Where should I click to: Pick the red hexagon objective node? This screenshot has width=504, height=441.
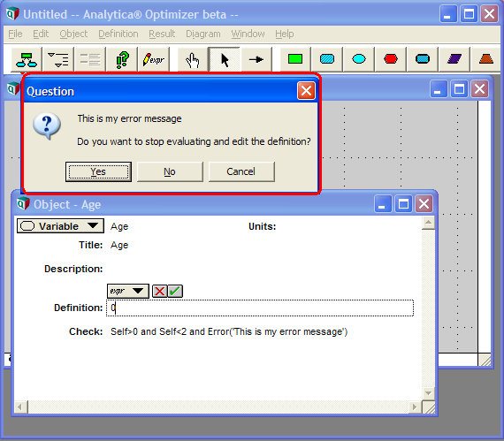coord(391,59)
